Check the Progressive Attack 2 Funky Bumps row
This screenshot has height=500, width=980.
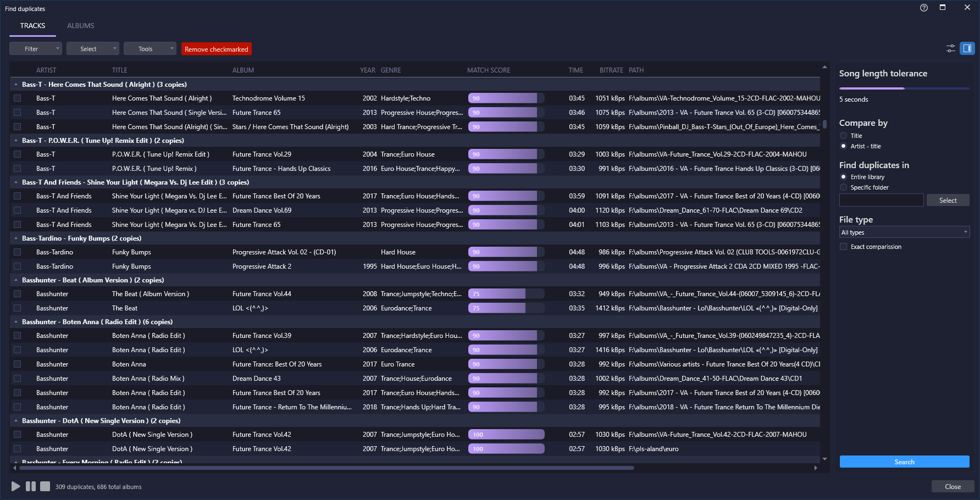(x=18, y=266)
